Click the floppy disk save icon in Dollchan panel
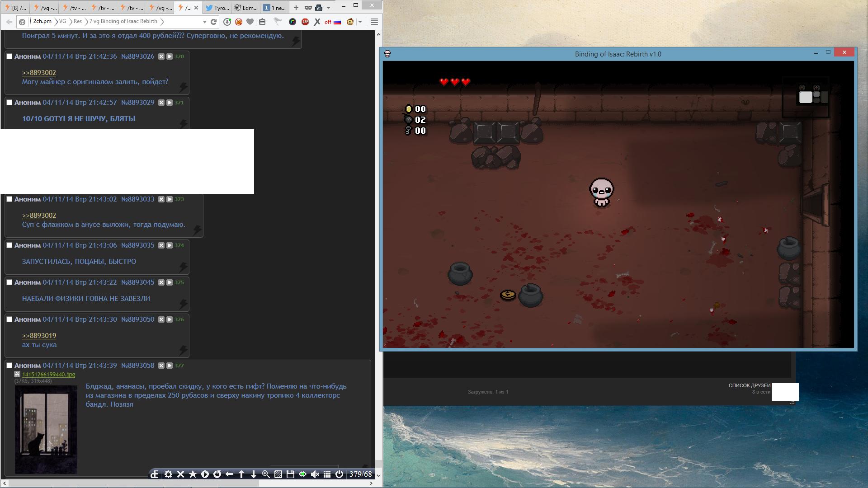Screen dimensions: 868x488 pyautogui.click(x=290, y=474)
